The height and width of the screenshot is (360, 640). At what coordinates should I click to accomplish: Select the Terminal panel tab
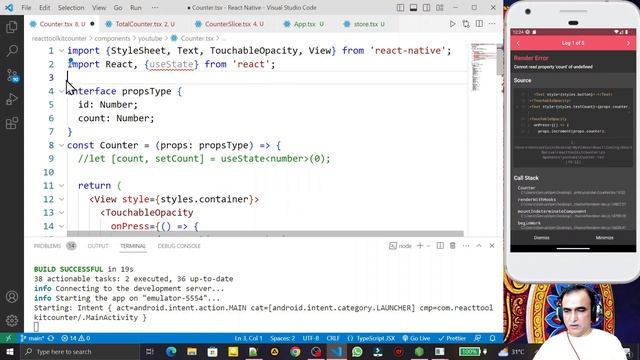[133, 246]
